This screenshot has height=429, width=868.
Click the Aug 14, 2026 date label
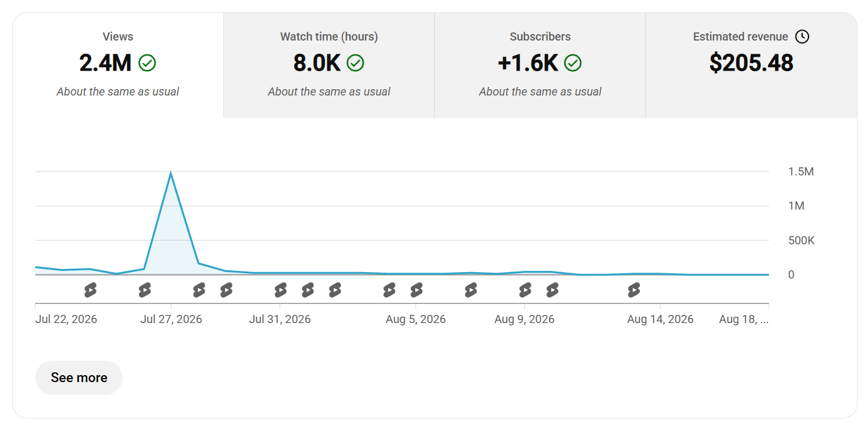tap(660, 320)
